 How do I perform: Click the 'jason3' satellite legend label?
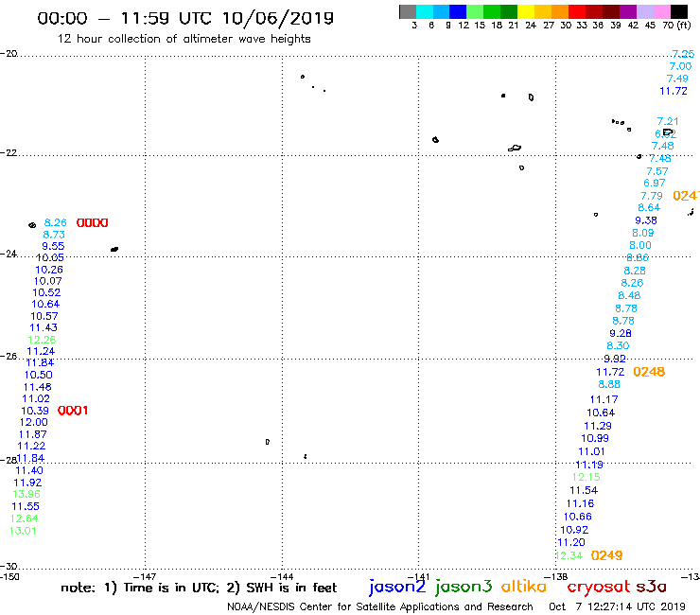[464, 587]
